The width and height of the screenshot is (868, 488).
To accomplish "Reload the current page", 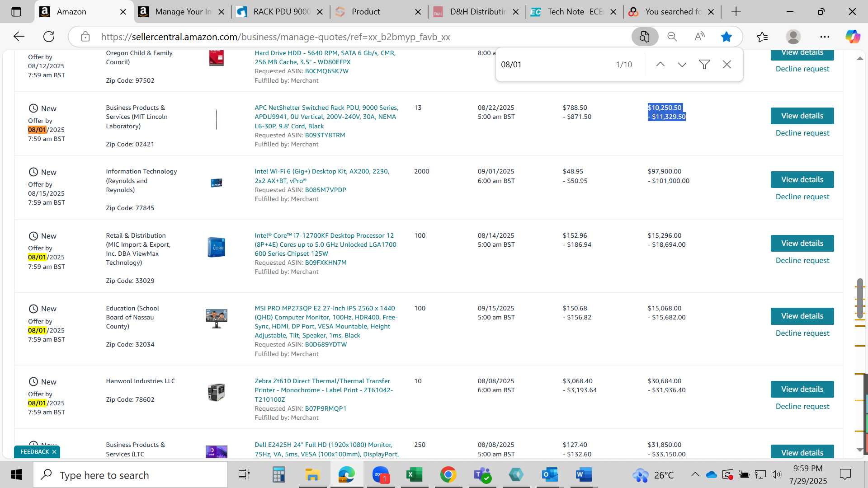I will [49, 37].
